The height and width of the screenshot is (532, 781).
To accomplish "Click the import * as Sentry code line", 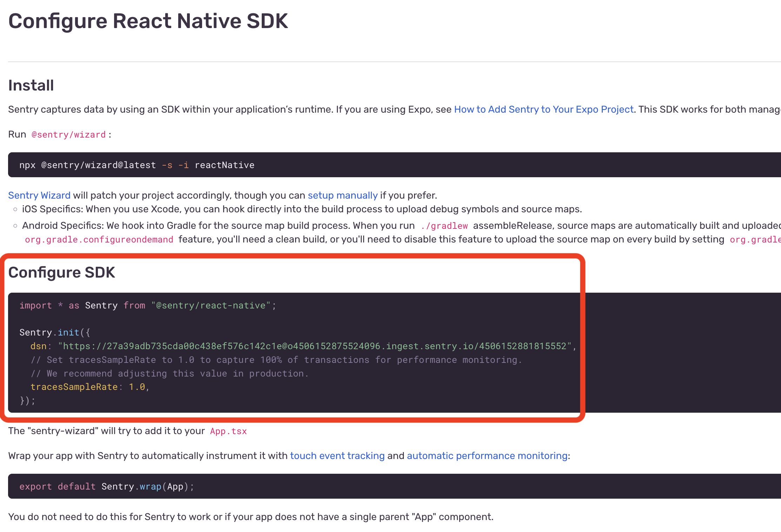I will coord(148,306).
